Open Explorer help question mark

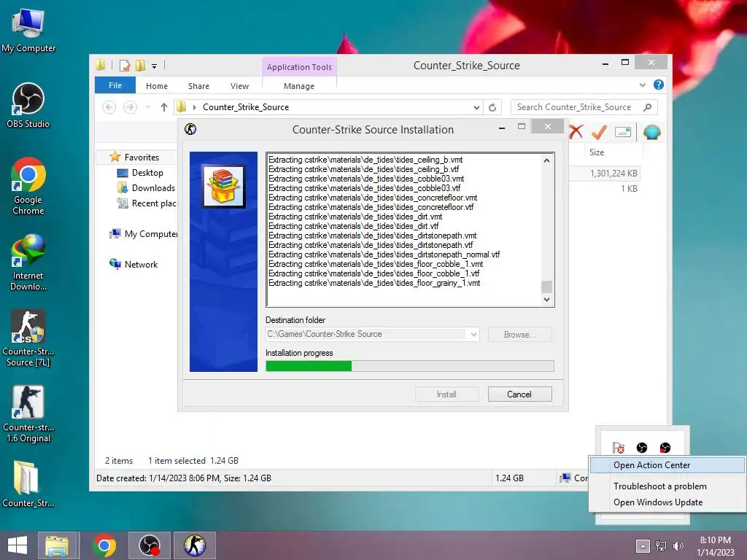pyautogui.click(x=659, y=85)
